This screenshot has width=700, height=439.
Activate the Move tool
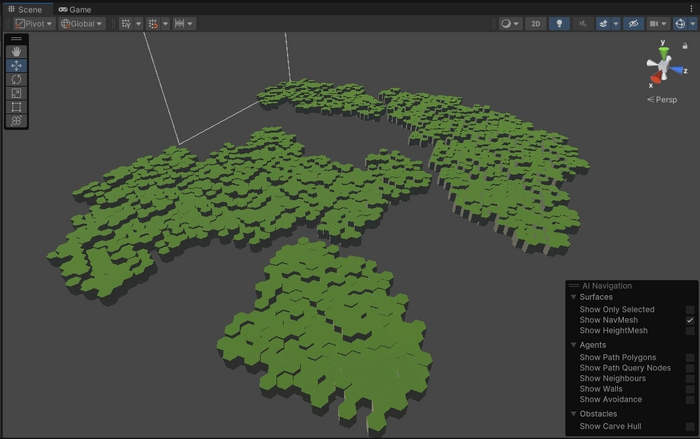tap(16, 65)
